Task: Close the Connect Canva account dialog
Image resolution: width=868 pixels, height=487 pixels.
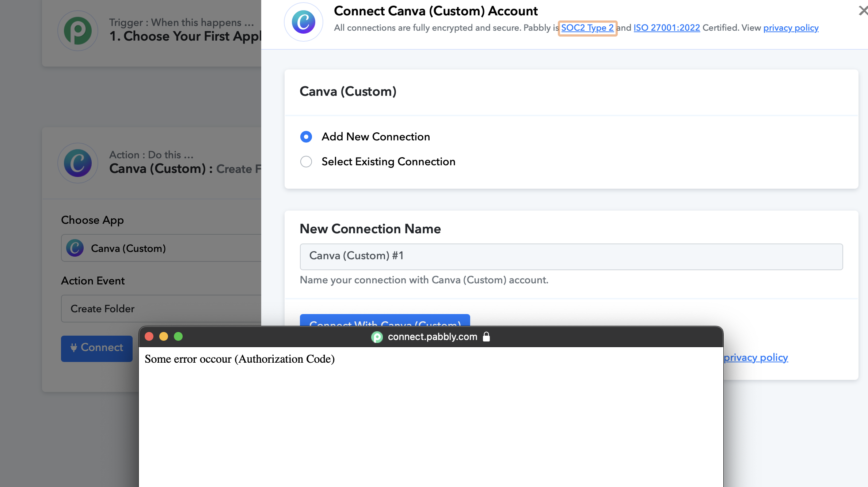Action: tap(863, 11)
